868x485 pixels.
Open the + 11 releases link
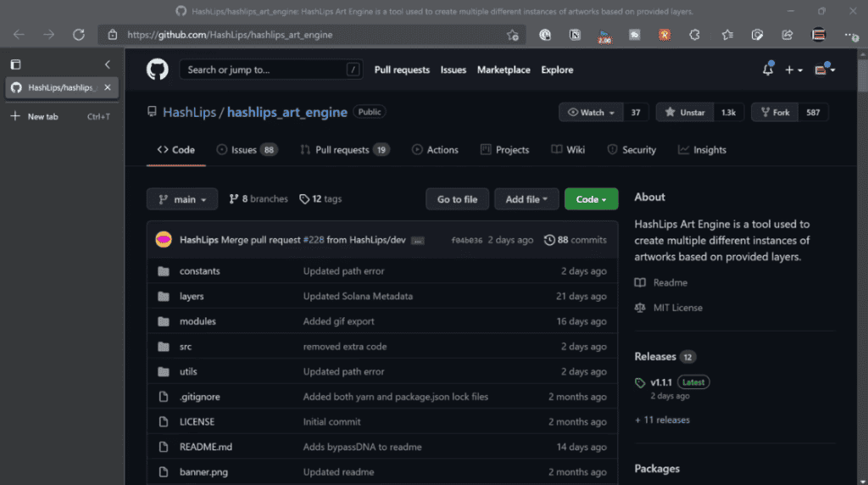click(662, 420)
